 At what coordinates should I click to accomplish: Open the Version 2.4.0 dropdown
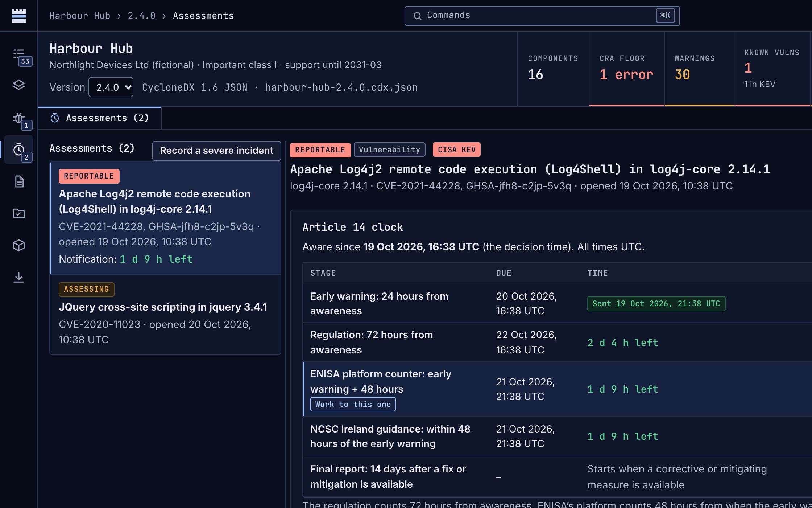pos(111,87)
